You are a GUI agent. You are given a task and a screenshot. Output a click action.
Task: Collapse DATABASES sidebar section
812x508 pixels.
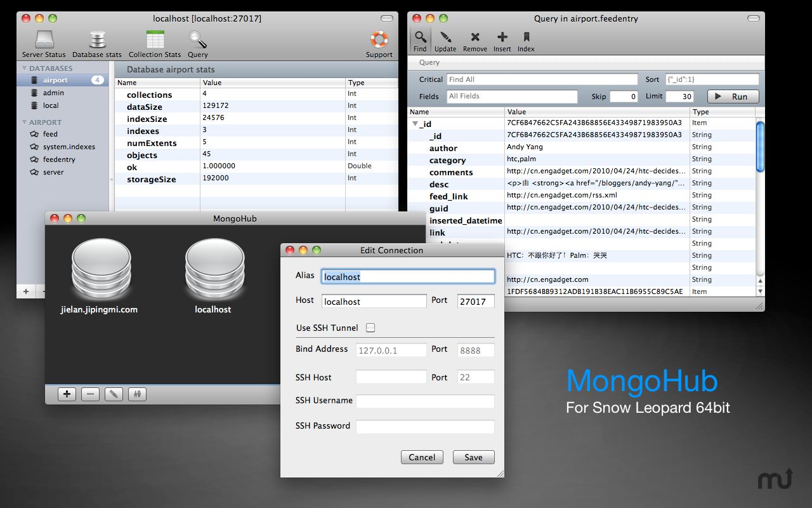(25, 69)
